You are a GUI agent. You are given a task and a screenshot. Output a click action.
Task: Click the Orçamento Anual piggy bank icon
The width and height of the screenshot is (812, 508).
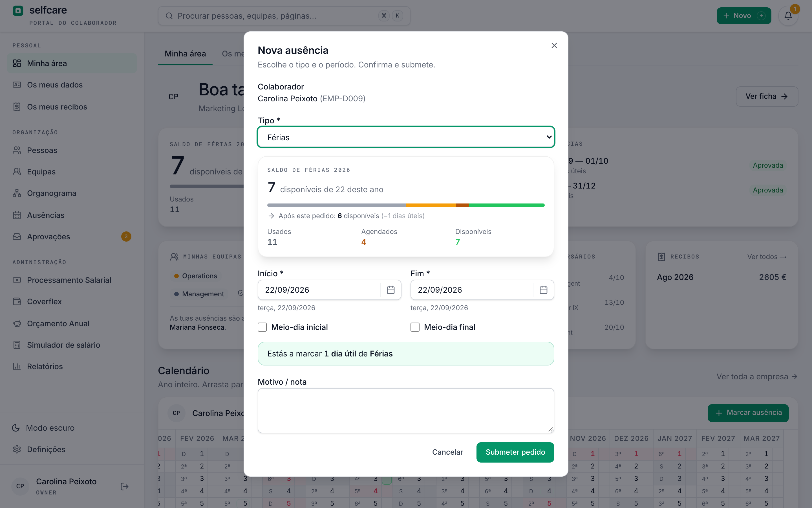click(x=17, y=323)
